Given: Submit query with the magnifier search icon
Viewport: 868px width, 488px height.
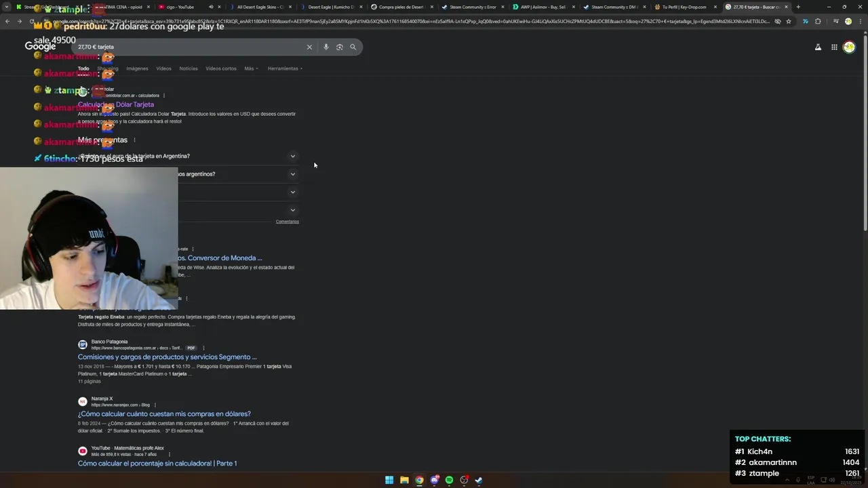Looking at the screenshot, I should pos(353,47).
